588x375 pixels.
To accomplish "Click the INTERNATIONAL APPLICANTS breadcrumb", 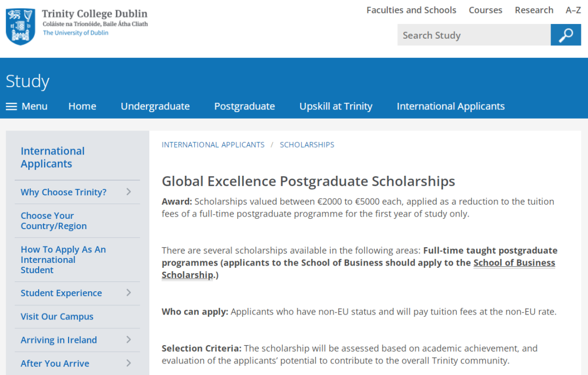I will click(213, 145).
